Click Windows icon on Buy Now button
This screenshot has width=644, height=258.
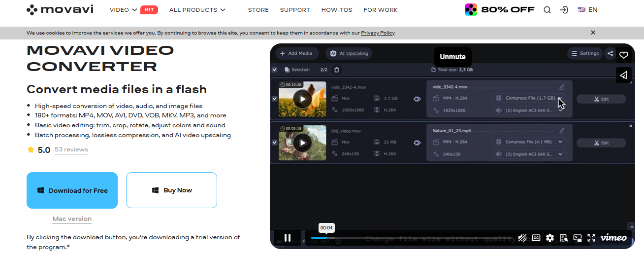pyautogui.click(x=155, y=190)
